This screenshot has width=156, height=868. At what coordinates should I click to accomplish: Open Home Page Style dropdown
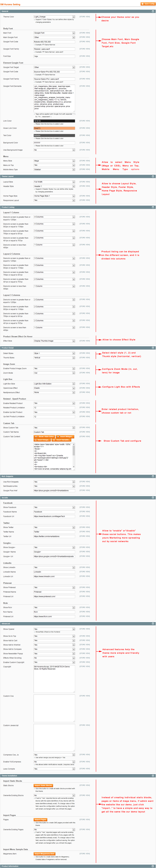coord(54,196)
